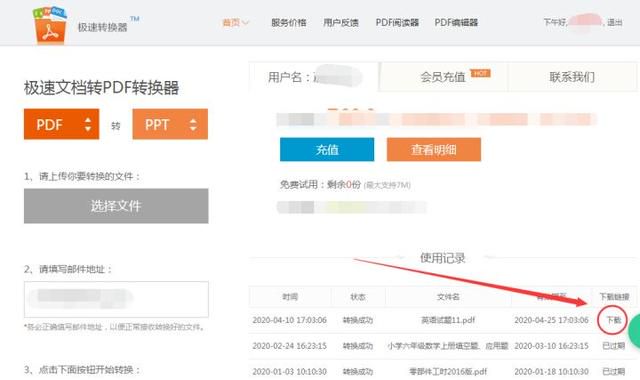Image resolution: width=640 pixels, height=380 pixels.
Task: Click the 时间 column header
Action: [x=290, y=297]
